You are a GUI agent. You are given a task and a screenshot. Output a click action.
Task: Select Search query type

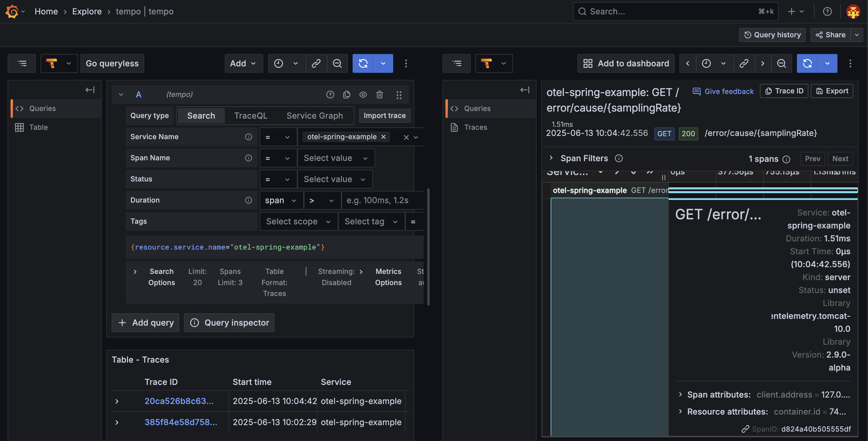click(x=201, y=116)
